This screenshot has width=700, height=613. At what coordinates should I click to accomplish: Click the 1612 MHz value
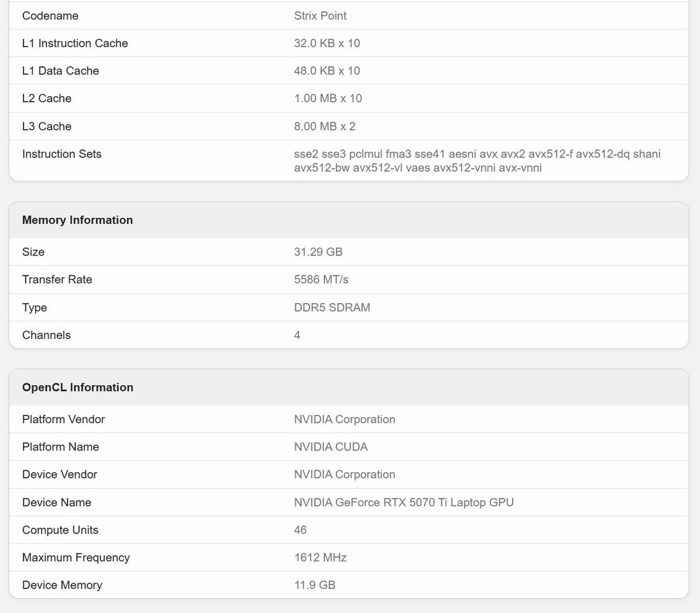(x=320, y=558)
